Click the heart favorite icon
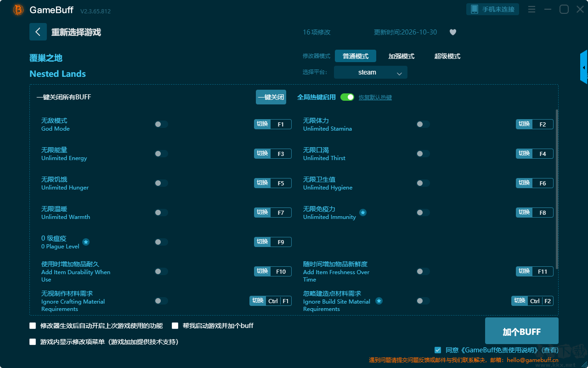The width and height of the screenshot is (588, 368). [x=453, y=32]
